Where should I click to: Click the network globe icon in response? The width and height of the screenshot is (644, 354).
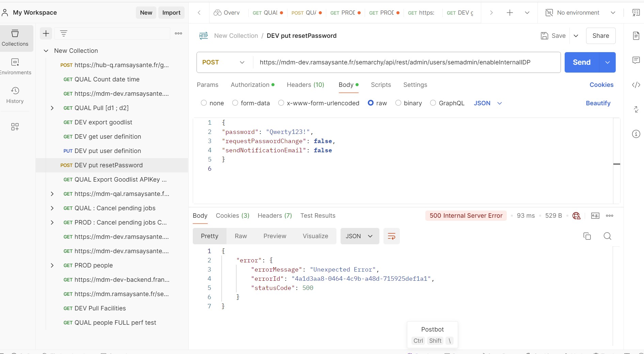coord(576,216)
